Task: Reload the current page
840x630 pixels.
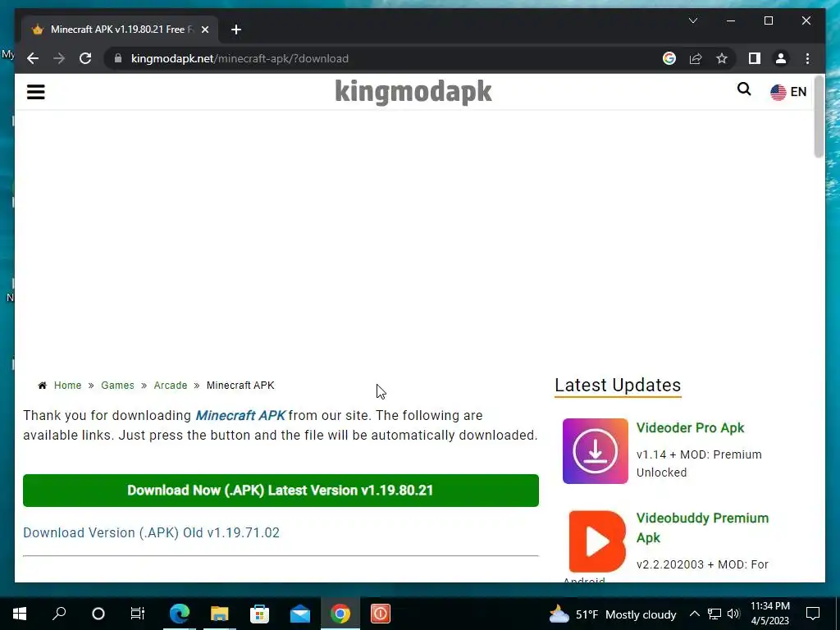Action: 85,58
